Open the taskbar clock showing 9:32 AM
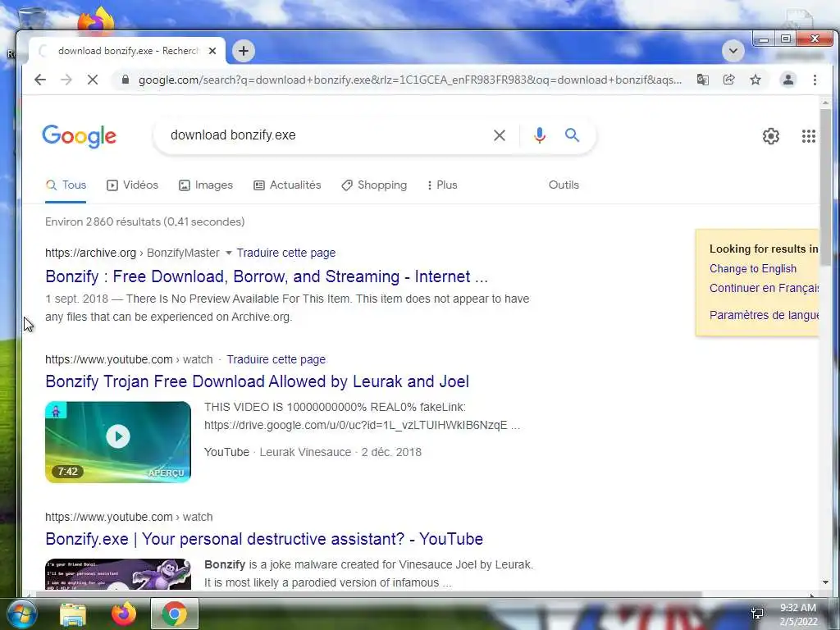Viewport: 840px width, 630px height. pyautogui.click(x=798, y=614)
